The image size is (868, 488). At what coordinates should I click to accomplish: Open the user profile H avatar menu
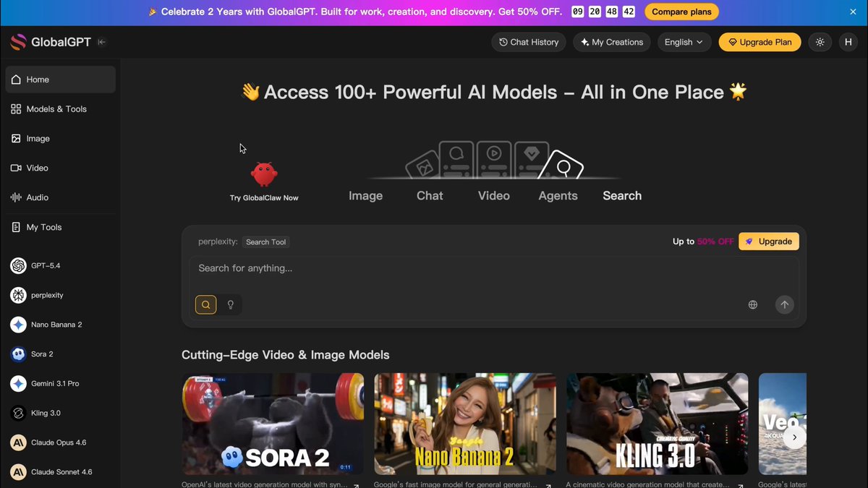tap(848, 42)
